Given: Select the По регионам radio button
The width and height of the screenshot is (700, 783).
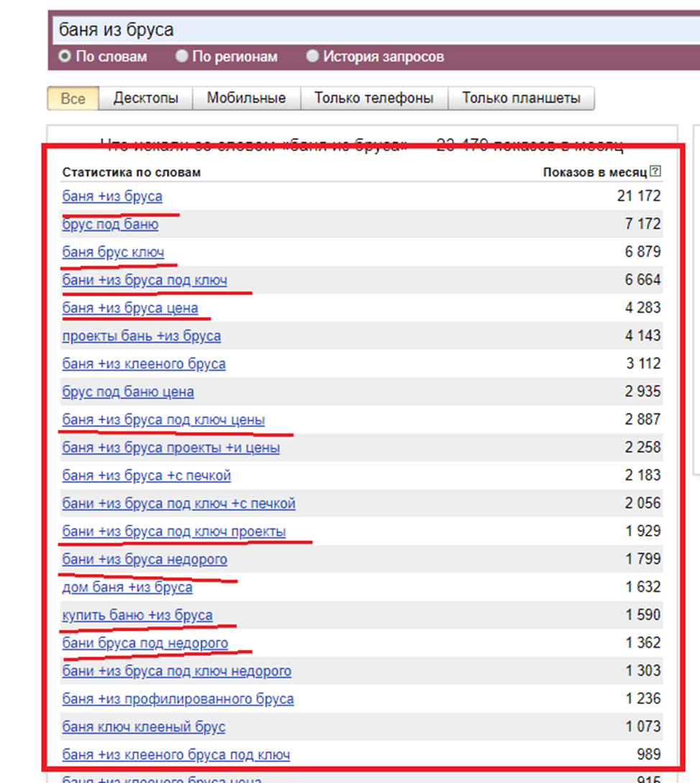Looking at the screenshot, I should coord(182,56).
